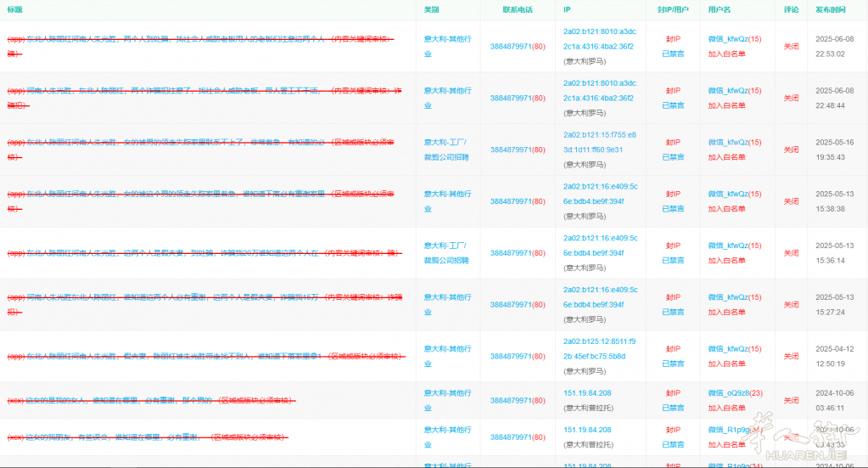Image resolution: width=868 pixels, height=468 pixels.
Task: Click 封IP in the 2025-05-13 15:36:14 row
Action: click(x=672, y=245)
